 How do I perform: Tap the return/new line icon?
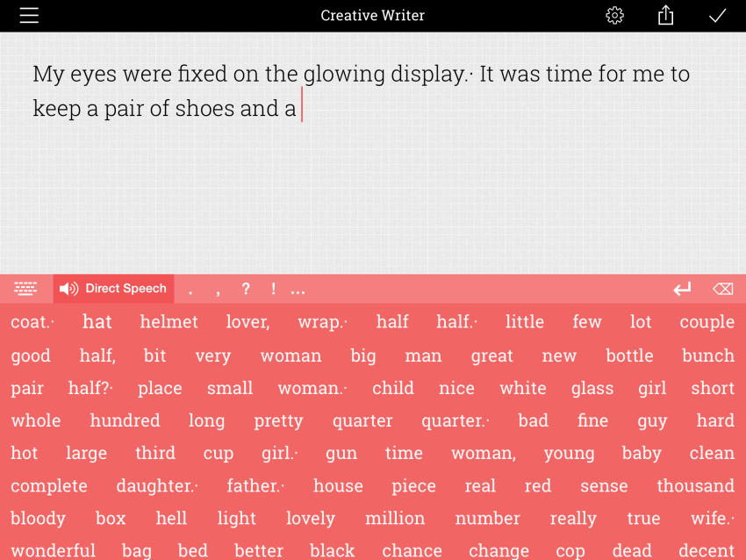tap(682, 289)
